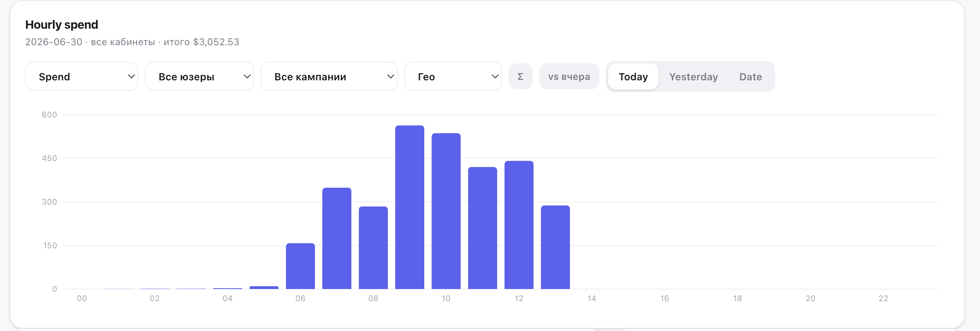Click the bar for hour 06
This screenshot has height=331, width=980.
[x=300, y=266]
